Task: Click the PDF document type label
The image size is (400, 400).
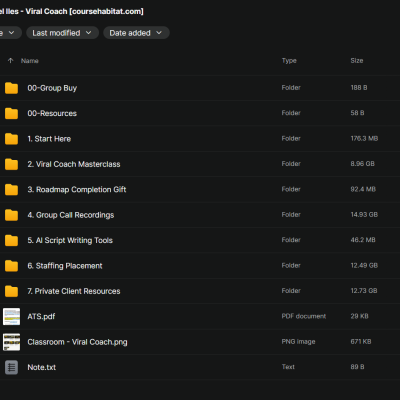Action: point(304,316)
